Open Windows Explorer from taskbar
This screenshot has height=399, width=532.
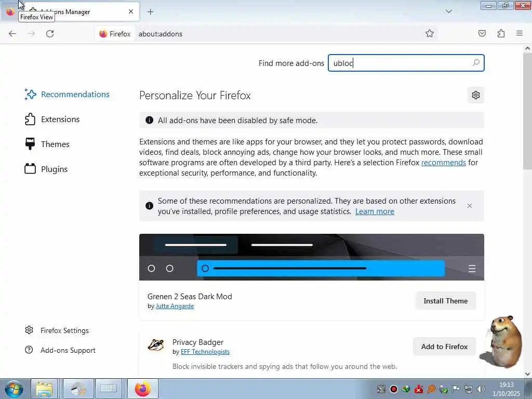click(44, 389)
